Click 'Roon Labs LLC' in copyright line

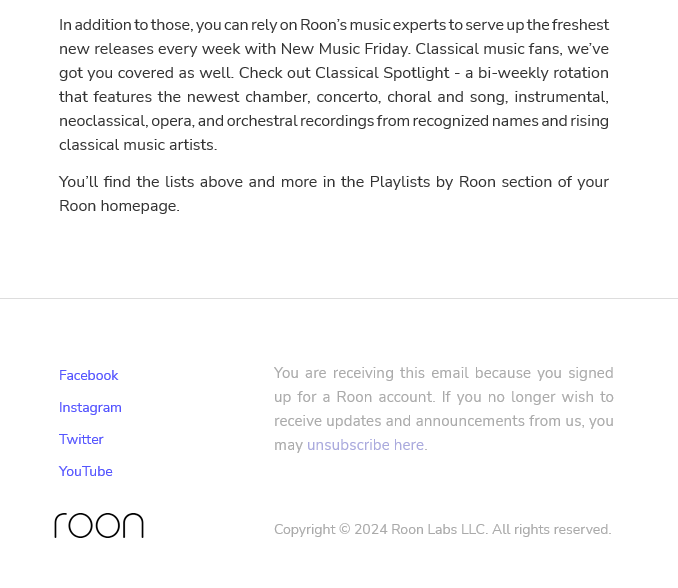tap(439, 529)
